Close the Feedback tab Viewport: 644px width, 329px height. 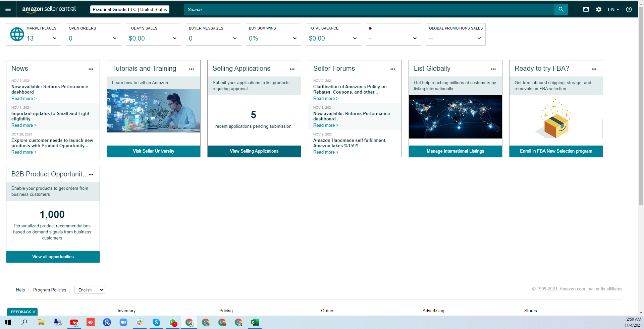[34, 312]
